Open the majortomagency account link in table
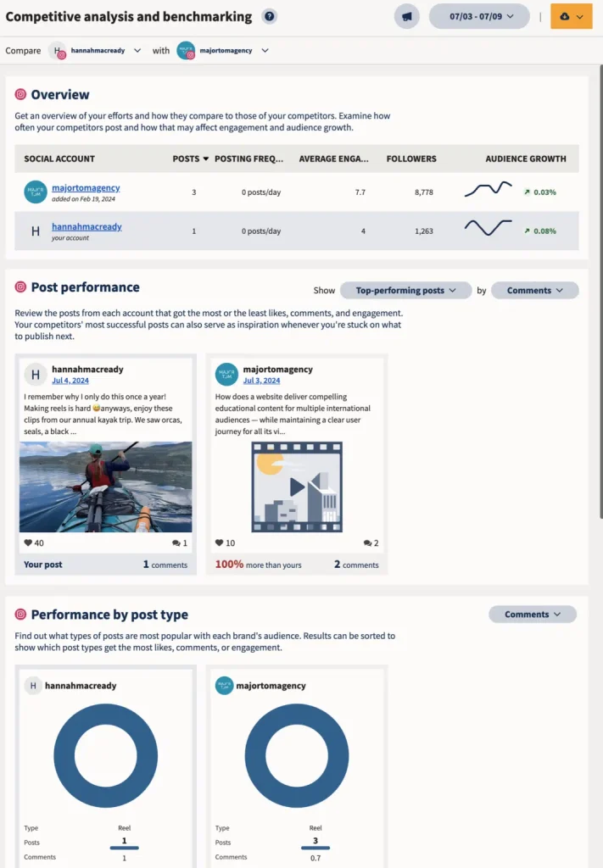Screen dimensions: 603x868 click(x=86, y=187)
